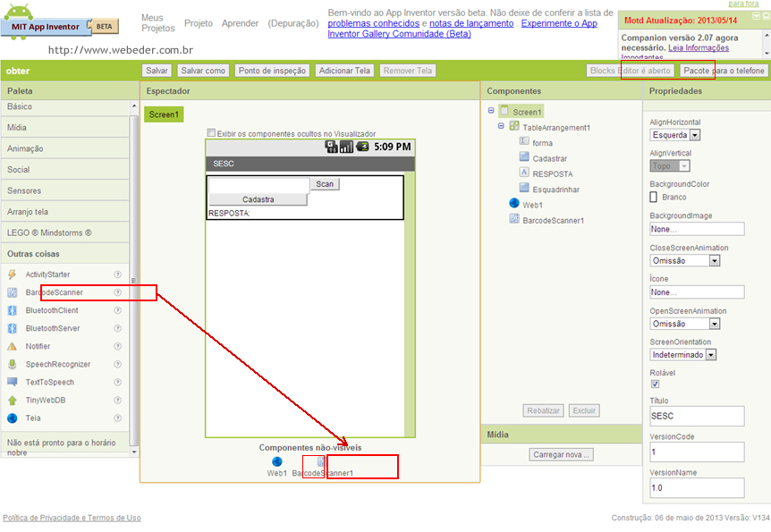Open help for TinyWebDB component
The width and height of the screenshot is (771, 532).
pyautogui.click(x=118, y=401)
